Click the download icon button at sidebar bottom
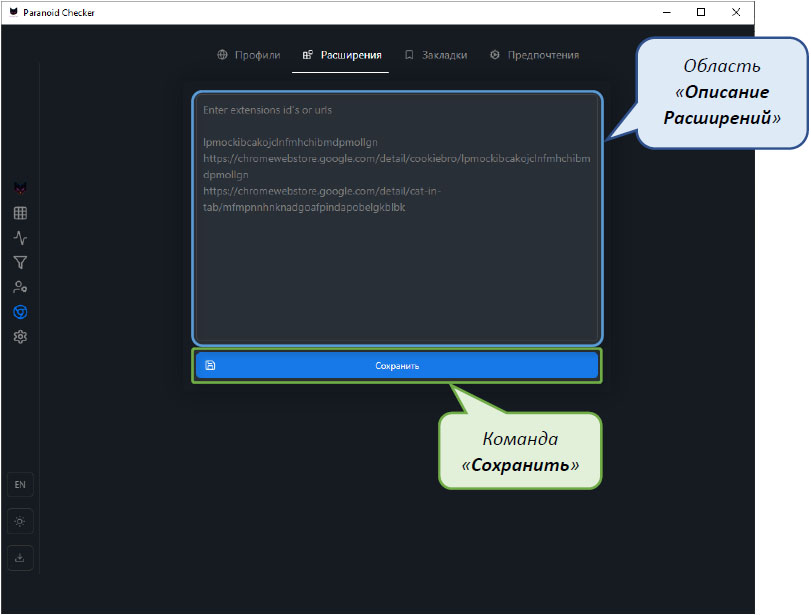 pos(20,557)
